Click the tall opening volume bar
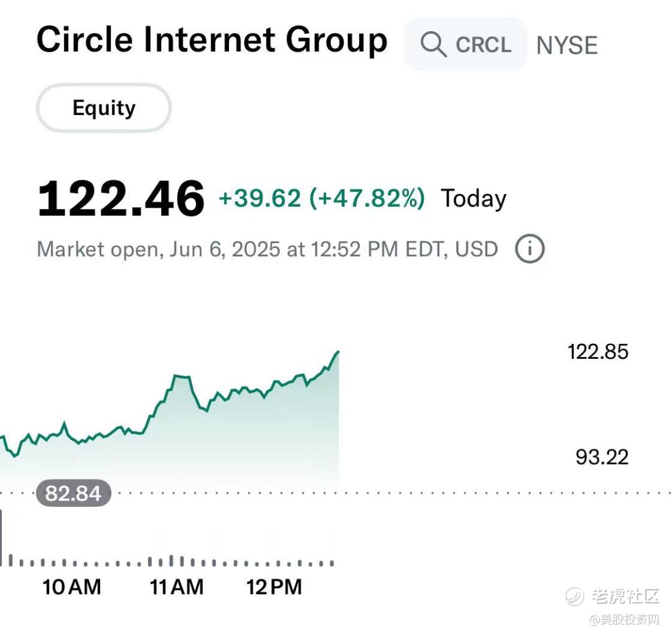The height and width of the screenshot is (635, 672). pos(2,537)
